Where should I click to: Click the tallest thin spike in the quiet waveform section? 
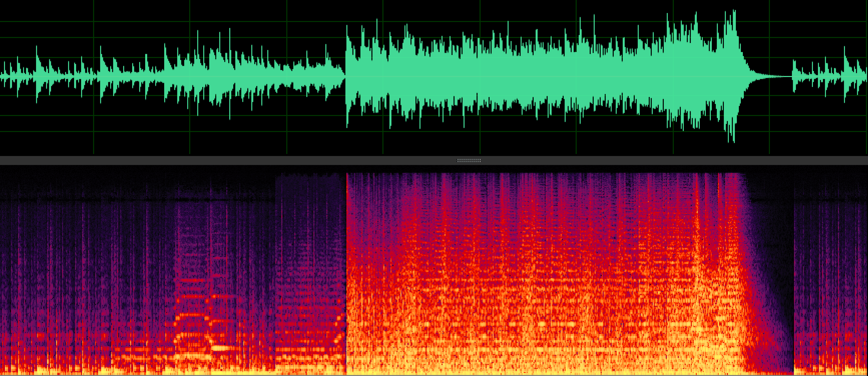(230, 37)
